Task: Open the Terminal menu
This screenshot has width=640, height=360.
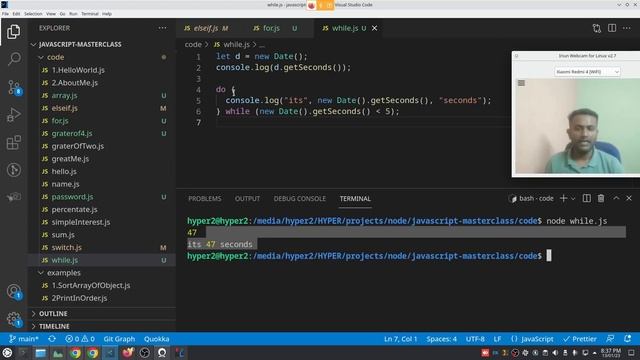Action: coord(90,13)
